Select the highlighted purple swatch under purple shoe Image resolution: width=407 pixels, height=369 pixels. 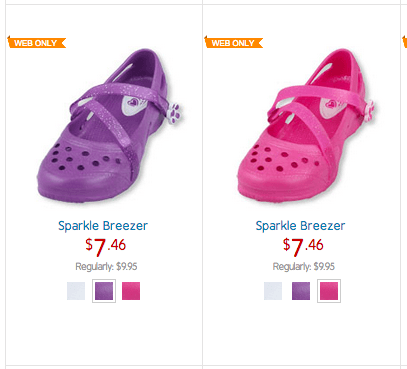(104, 291)
